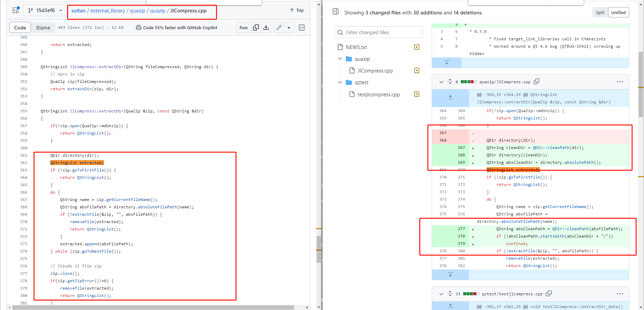Mark NEWS.txt as viewed
Viewport: 644px width, 310px height.
click(x=417, y=47)
